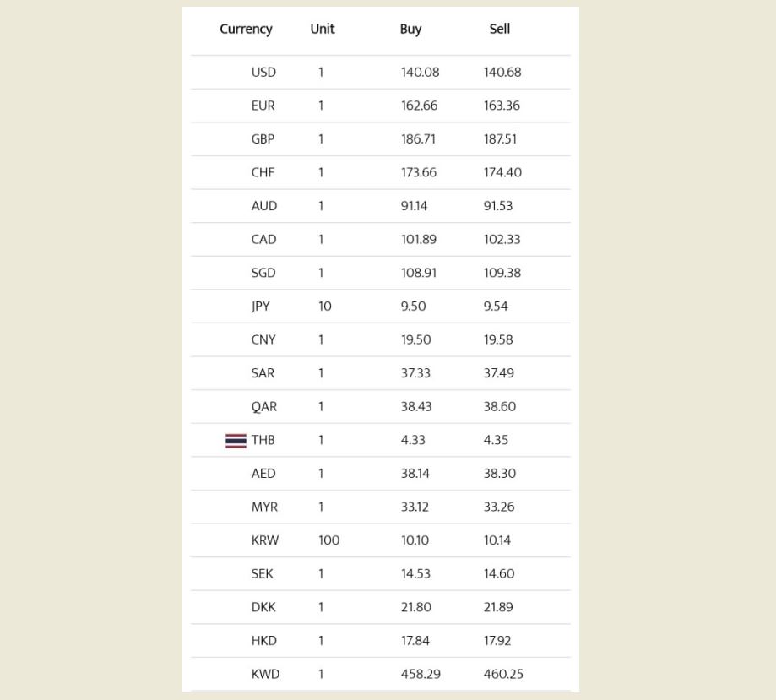Click the KRW unit value 100
The height and width of the screenshot is (700, 776).
pos(328,540)
